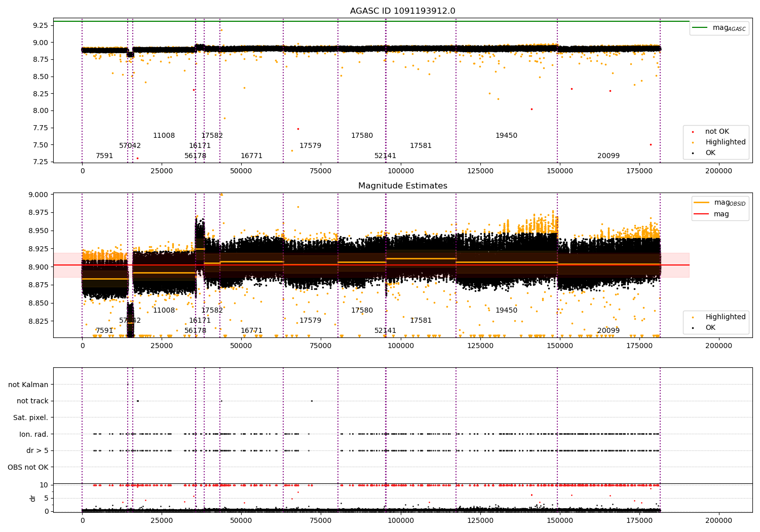Click the 'dr' axis label

click(33, 498)
